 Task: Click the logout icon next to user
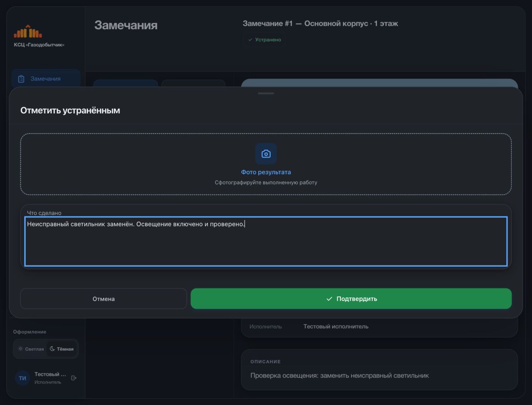74,378
